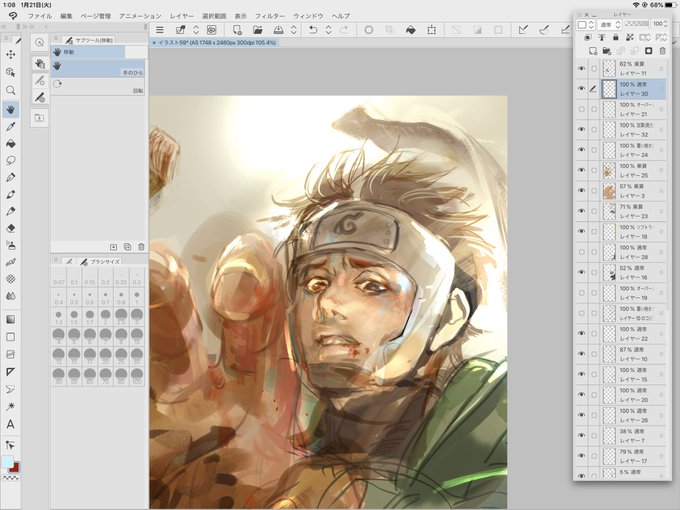Open the hamburger menu in command bar
This screenshot has height=510, width=680.
160,30
